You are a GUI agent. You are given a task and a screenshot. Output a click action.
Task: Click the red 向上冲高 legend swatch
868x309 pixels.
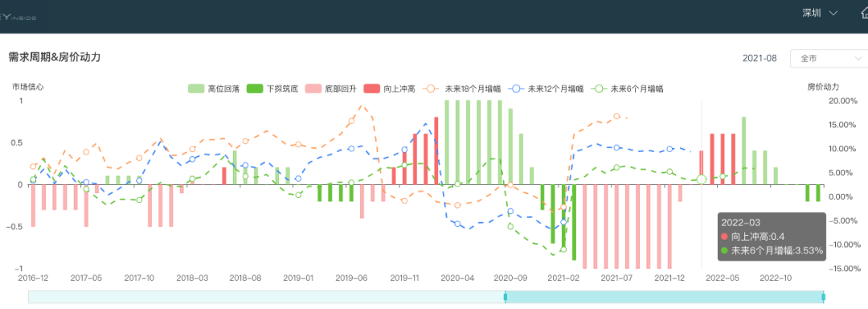pyautogui.click(x=372, y=89)
